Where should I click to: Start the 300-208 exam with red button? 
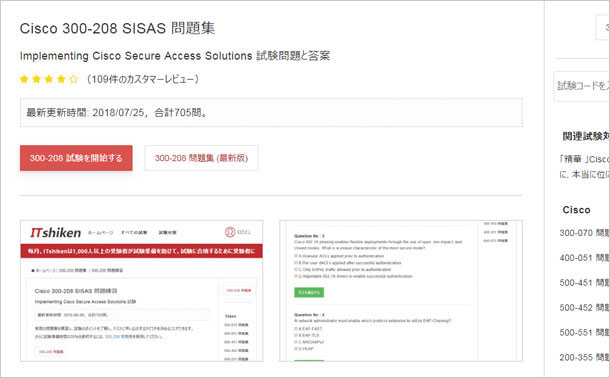click(76, 158)
